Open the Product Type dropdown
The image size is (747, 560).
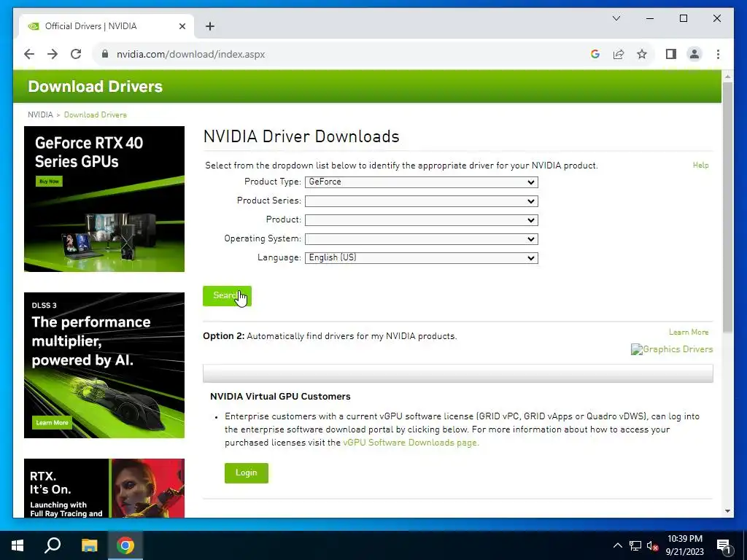421,182
